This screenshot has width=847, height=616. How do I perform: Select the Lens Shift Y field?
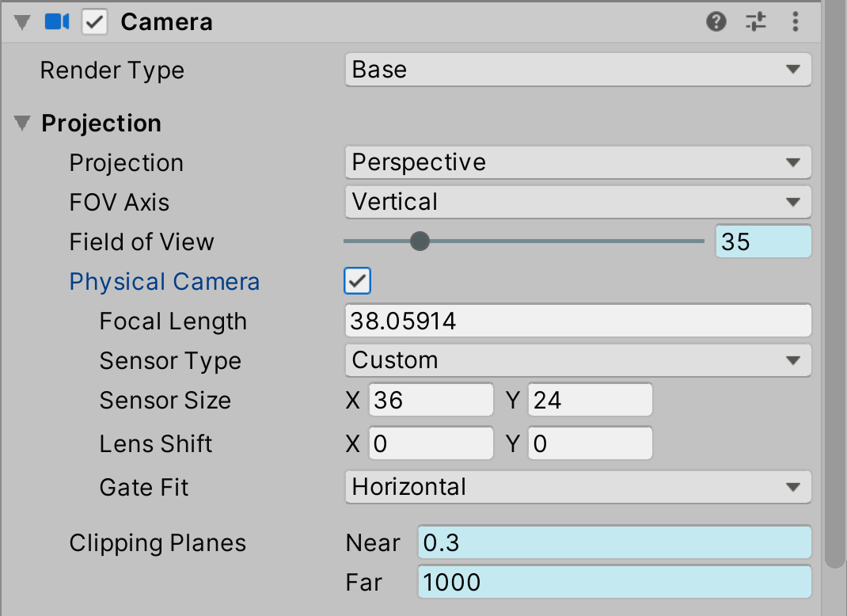tap(590, 444)
